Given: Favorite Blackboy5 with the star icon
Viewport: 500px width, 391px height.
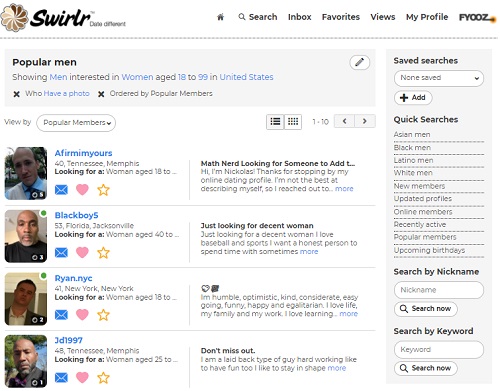Looking at the screenshot, I should pos(103,253).
